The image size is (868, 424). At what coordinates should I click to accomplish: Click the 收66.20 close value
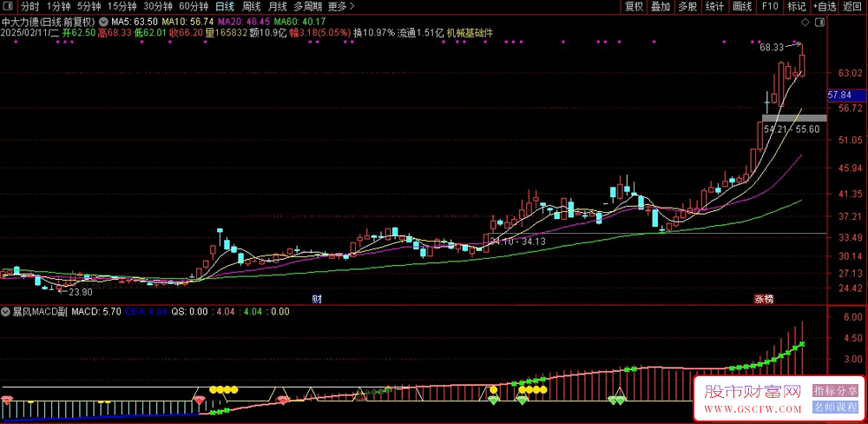click(186, 33)
